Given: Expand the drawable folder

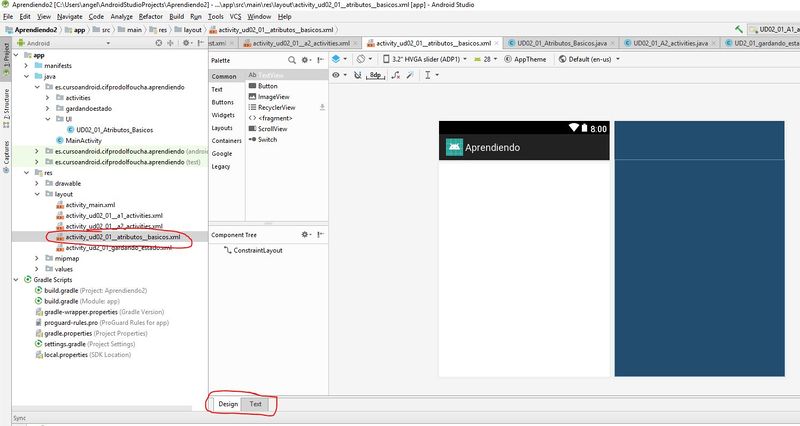Looking at the screenshot, I should click(37, 184).
